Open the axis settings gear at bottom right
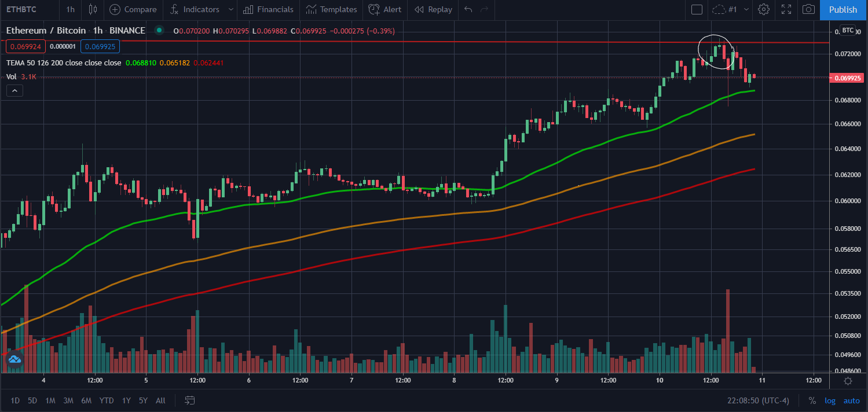The width and height of the screenshot is (868, 412). pyautogui.click(x=848, y=381)
